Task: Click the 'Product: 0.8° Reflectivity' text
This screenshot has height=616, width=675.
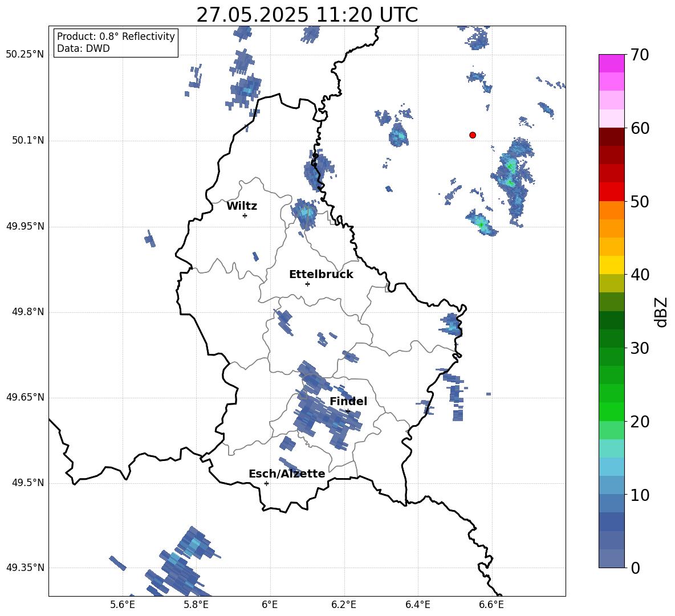Action: [x=116, y=36]
